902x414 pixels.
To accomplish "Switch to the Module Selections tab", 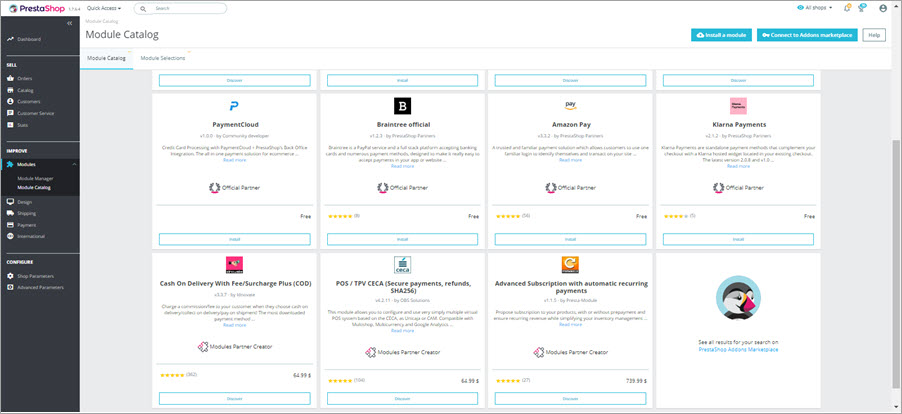I will [x=163, y=58].
